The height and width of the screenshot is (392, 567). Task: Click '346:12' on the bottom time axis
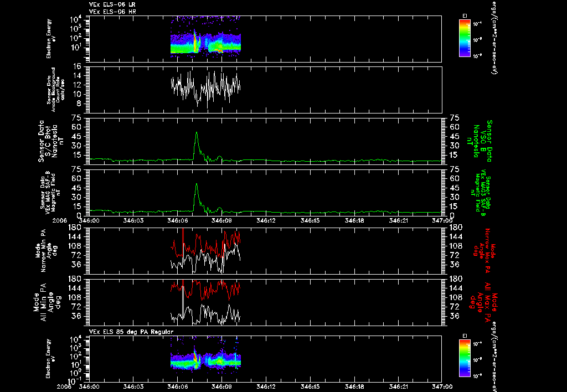pos(266,386)
